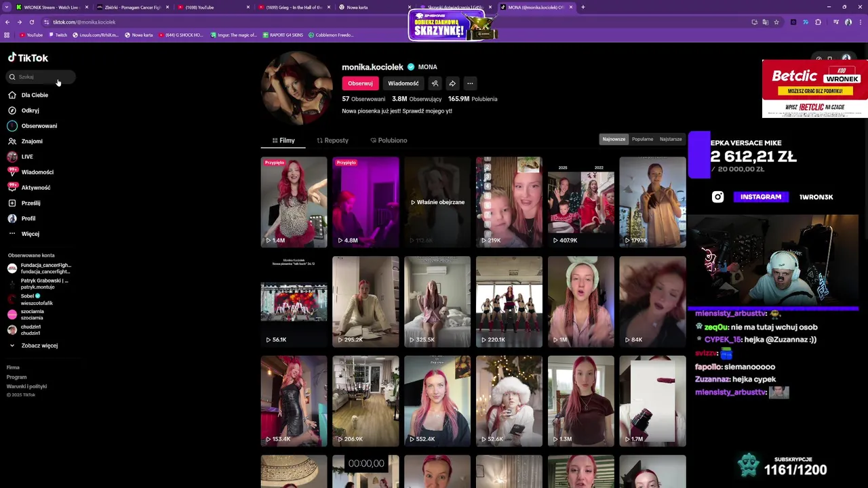
Task: Open video with 56.1K views
Action: point(294,302)
